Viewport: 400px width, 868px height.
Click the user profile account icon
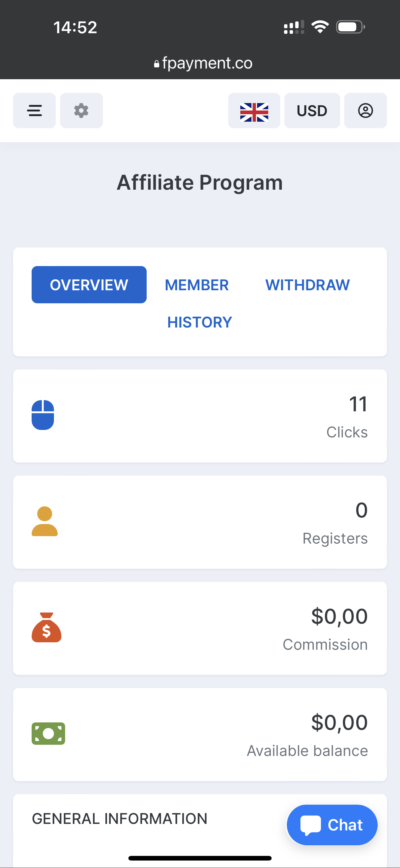365,111
